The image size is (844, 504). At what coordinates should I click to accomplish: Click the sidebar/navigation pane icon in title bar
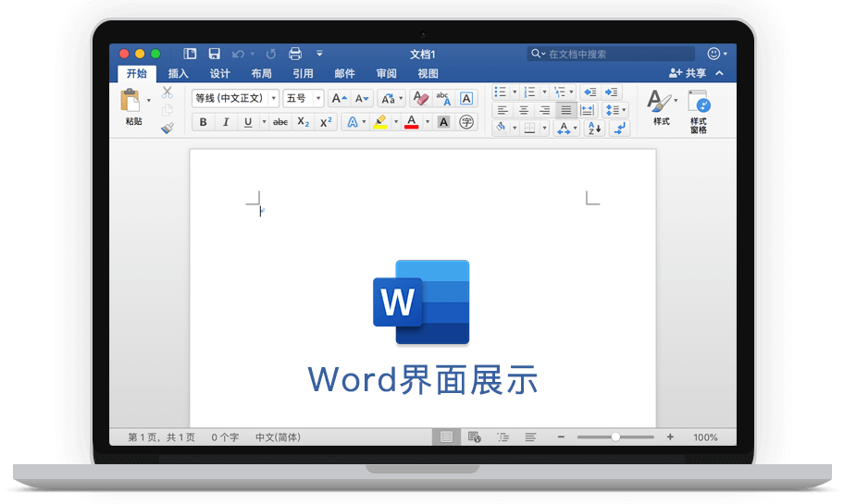190,54
